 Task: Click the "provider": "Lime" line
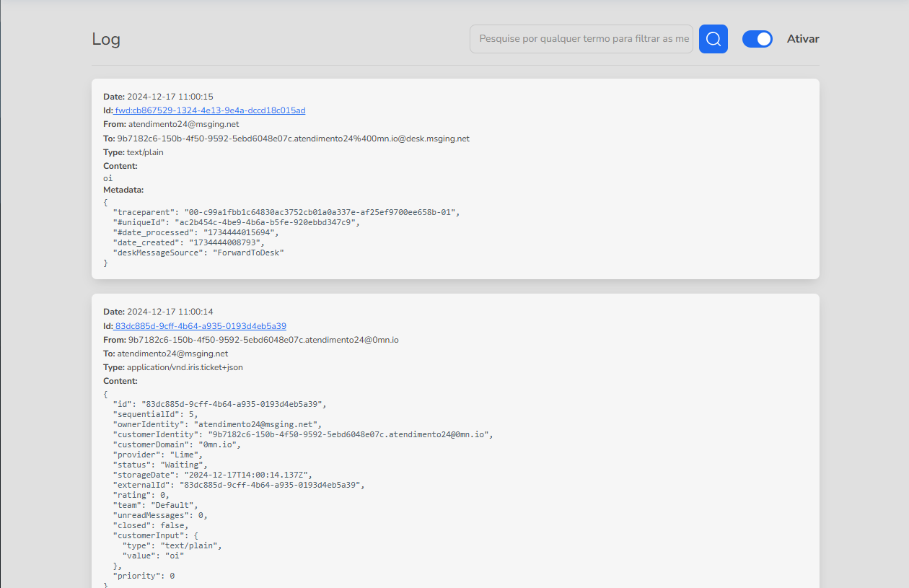tap(159, 455)
